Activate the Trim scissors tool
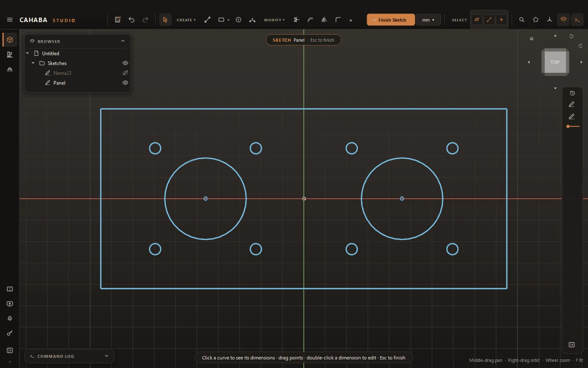 coord(296,20)
